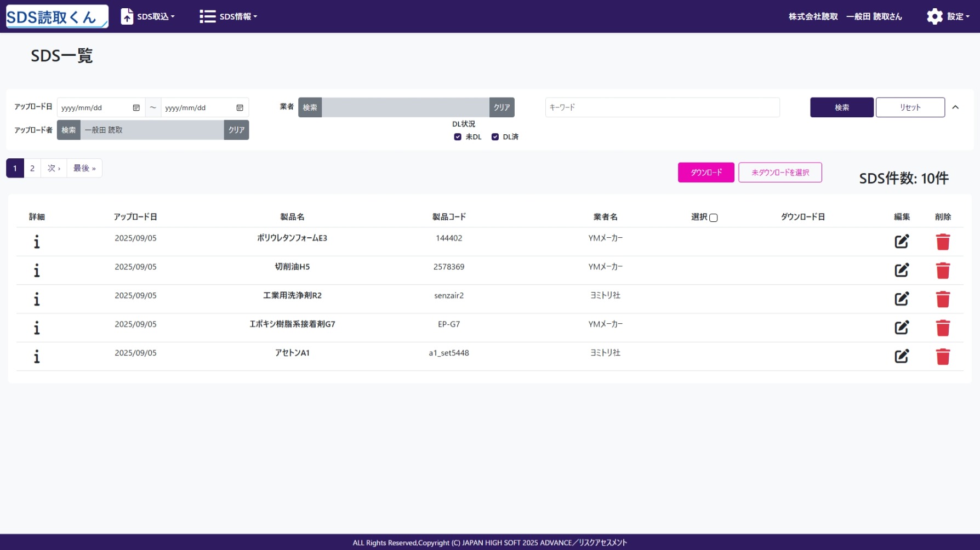Open the 設定 gear menu
The image size is (980, 550).
coord(948,16)
